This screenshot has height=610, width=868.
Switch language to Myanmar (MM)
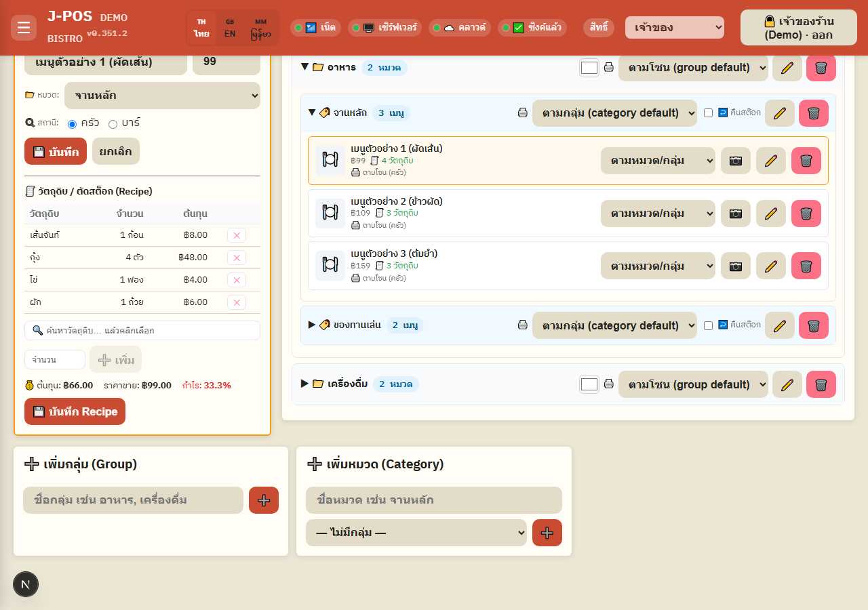(x=261, y=28)
